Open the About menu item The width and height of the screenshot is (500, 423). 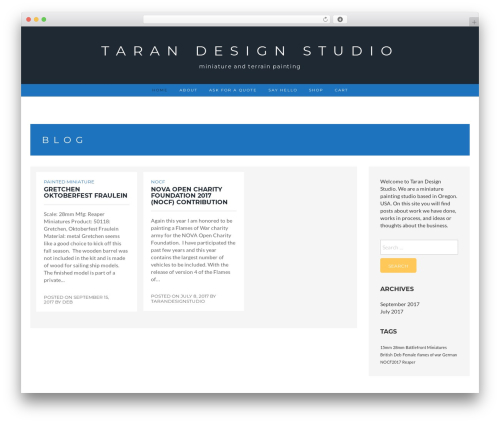[x=188, y=90]
